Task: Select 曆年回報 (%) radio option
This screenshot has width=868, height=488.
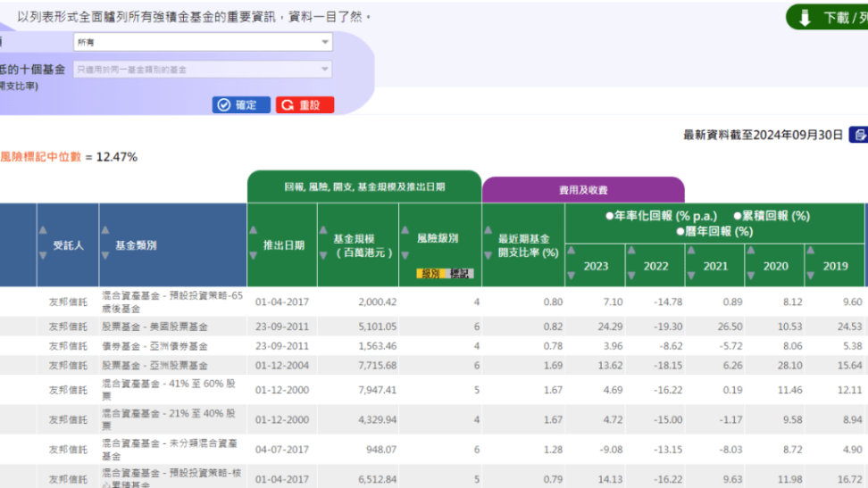Action: tap(680, 231)
